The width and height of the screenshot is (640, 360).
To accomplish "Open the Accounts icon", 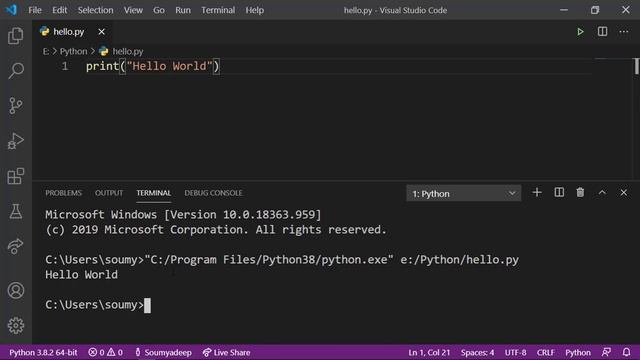I will tap(16, 290).
